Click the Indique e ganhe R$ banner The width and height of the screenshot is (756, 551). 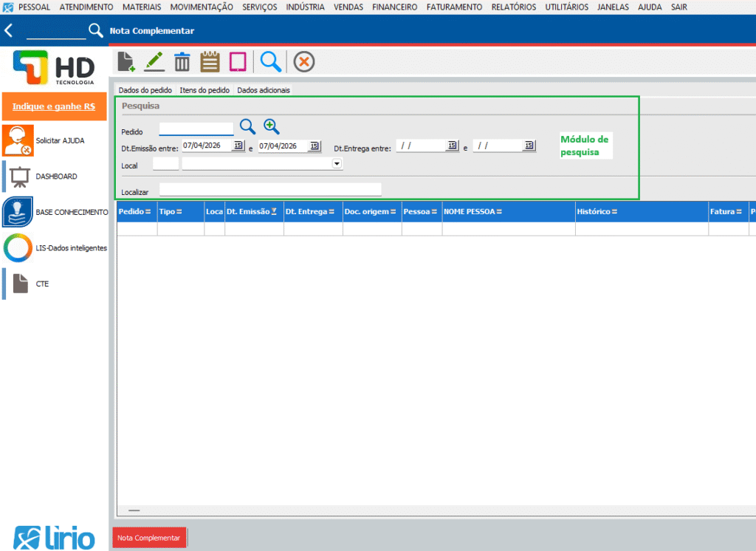54,106
